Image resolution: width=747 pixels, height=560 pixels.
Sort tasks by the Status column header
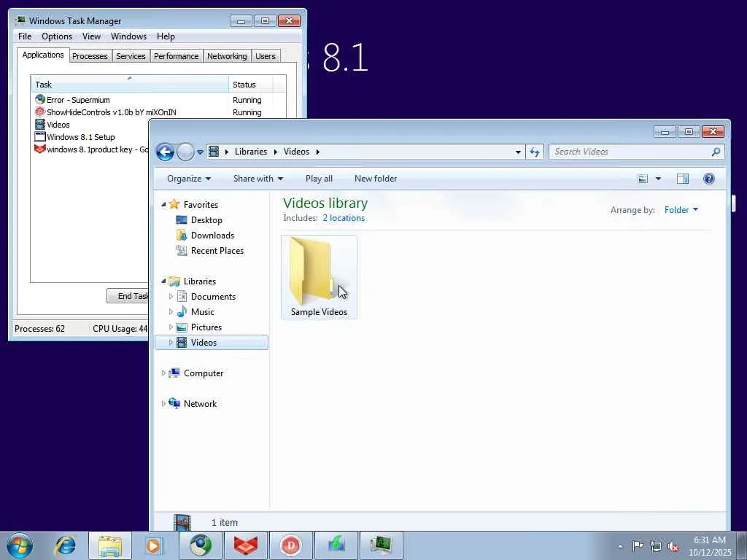point(250,85)
